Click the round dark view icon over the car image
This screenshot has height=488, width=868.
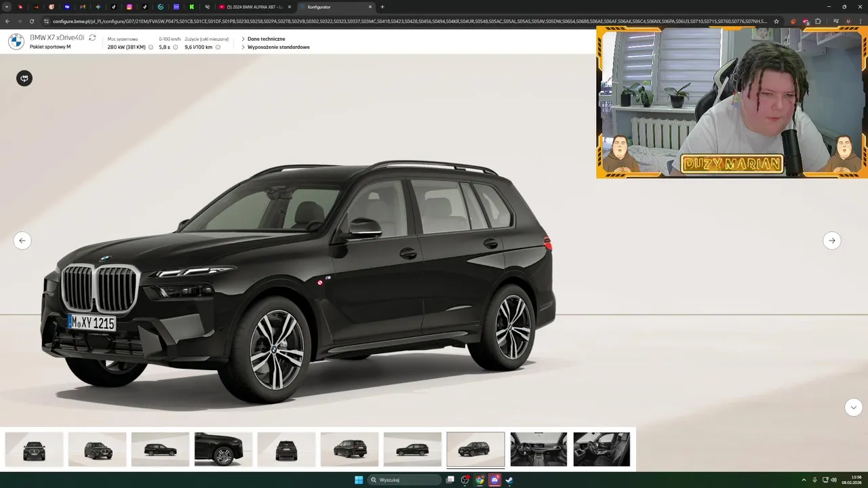click(24, 78)
